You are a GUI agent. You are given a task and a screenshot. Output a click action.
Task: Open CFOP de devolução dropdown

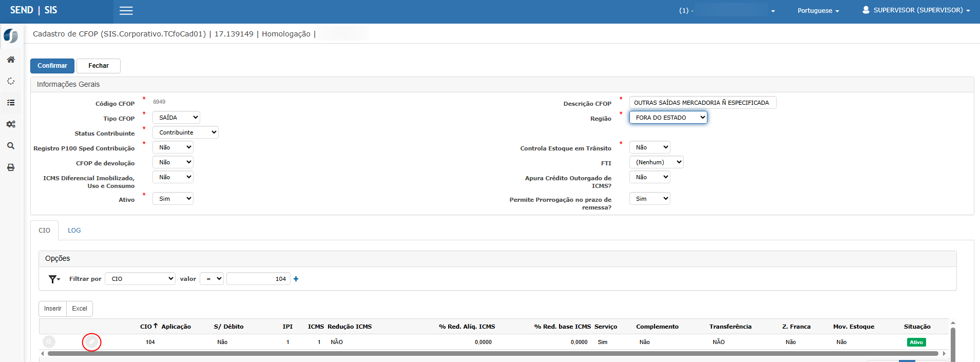pyautogui.click(x=173, y=162)
